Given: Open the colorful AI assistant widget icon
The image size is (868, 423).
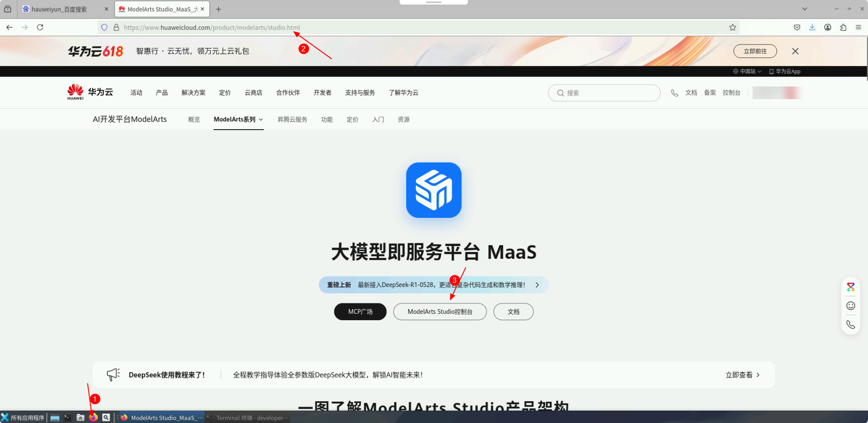Looking at the screenshot, I should [x=851, y=287].
